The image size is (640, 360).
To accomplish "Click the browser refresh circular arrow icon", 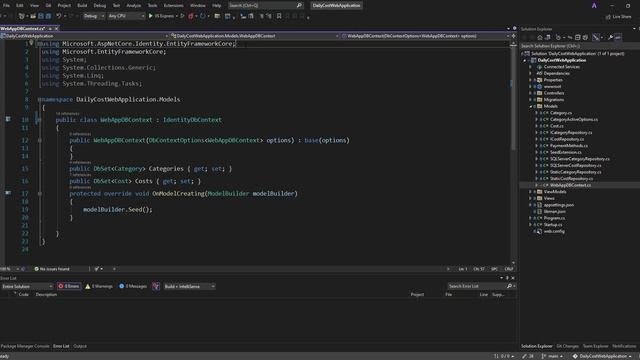I will 202,16.
